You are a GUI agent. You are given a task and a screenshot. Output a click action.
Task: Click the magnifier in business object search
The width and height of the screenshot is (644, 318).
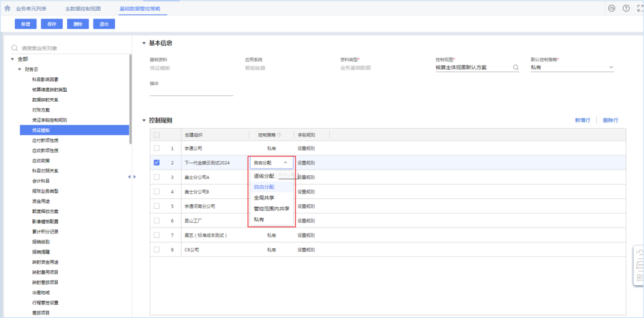pyautogui.click(x=15, y=48)
